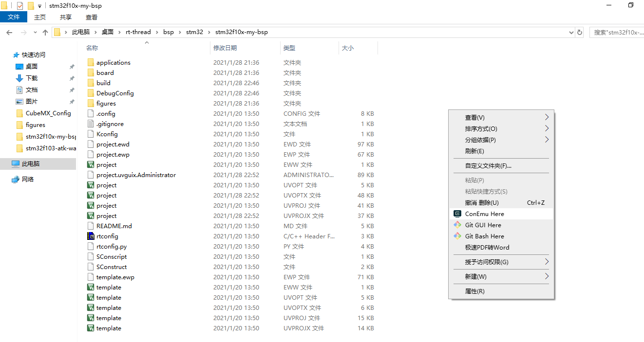Open stm32f103-atk-wa folder in sidebar

[51, 148]
